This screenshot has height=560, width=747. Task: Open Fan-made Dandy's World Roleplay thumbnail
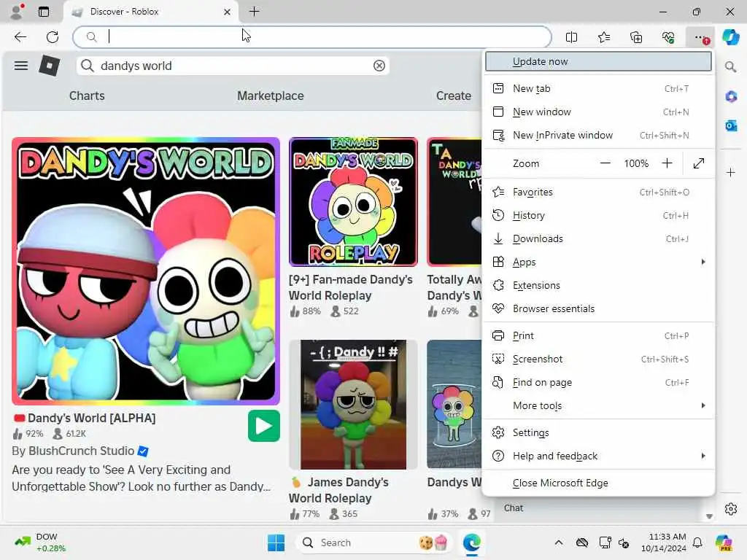click(x=353, y=201)
